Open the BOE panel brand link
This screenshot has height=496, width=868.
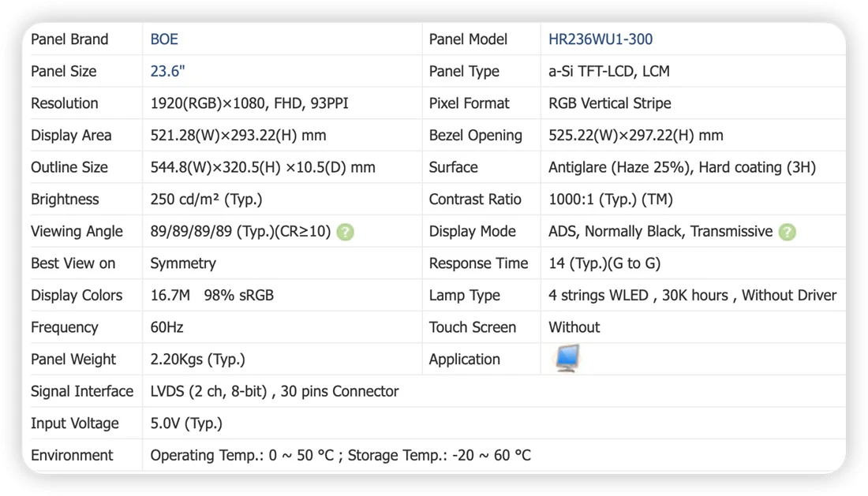pos(164,39)
